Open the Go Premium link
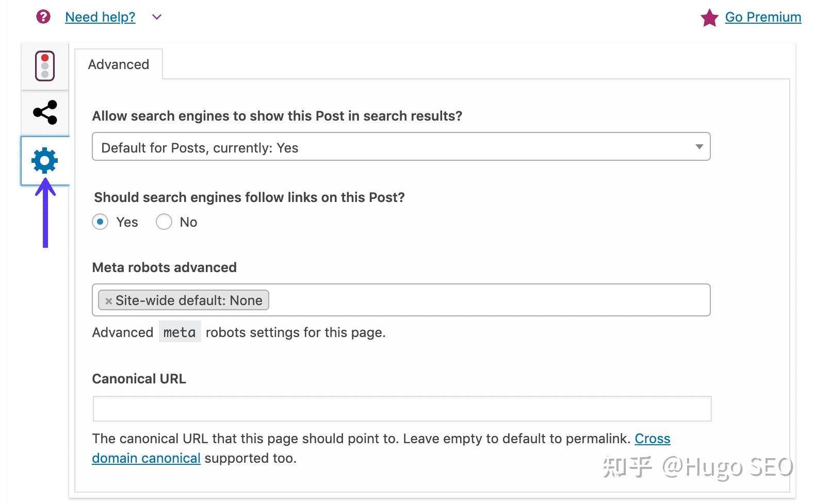Screen dimensions: 814x504 763,16
